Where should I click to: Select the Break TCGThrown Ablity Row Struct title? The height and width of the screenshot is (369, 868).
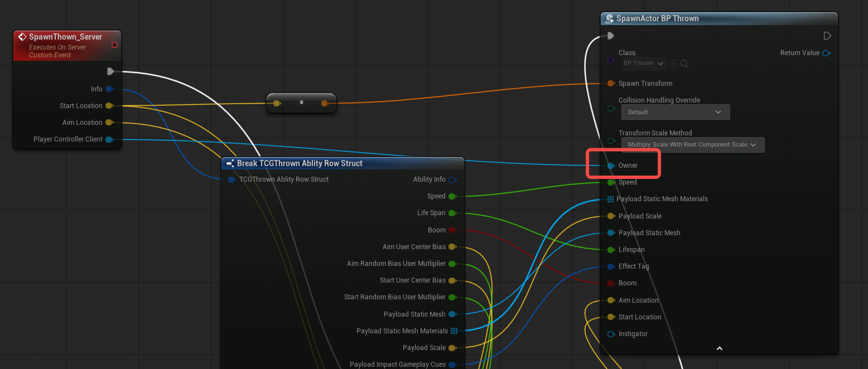point(300,163)
